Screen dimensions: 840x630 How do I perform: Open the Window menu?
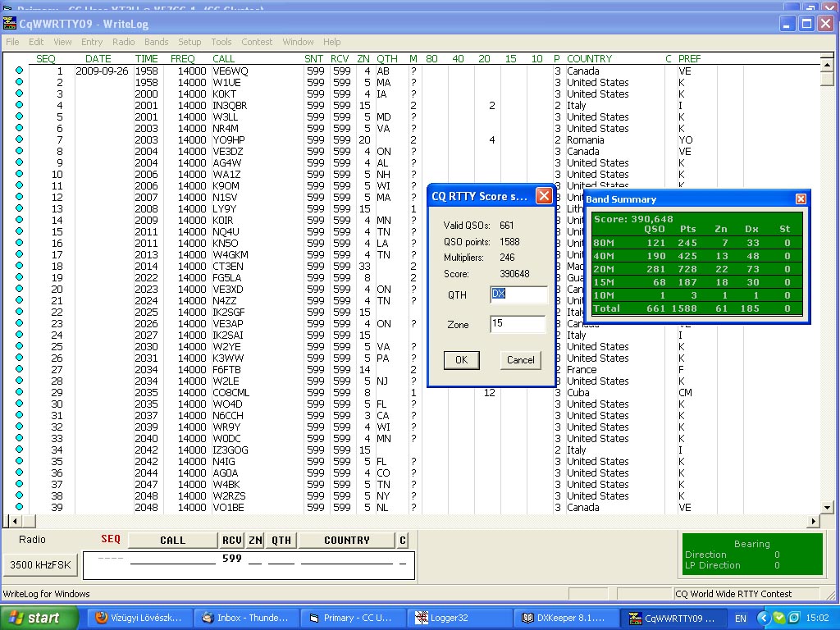click(298, 42)
